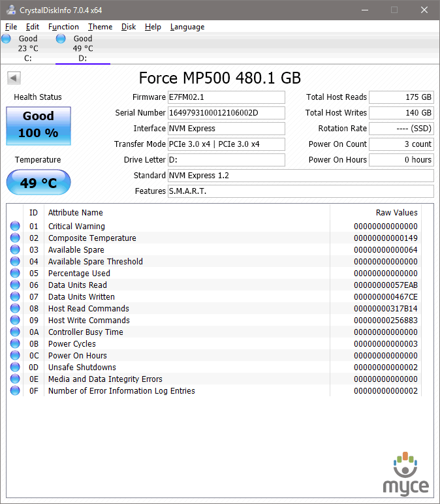Select the Critical Warning attribute name
Image resolution: width=440 pixels, height=504 pixels.
[76, 227]
